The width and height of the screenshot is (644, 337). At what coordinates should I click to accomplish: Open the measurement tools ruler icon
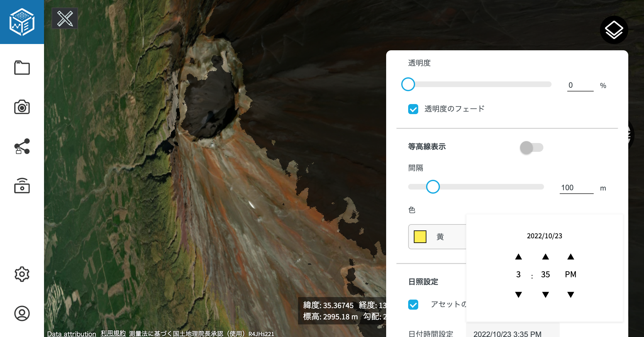[x=65, y=19]
